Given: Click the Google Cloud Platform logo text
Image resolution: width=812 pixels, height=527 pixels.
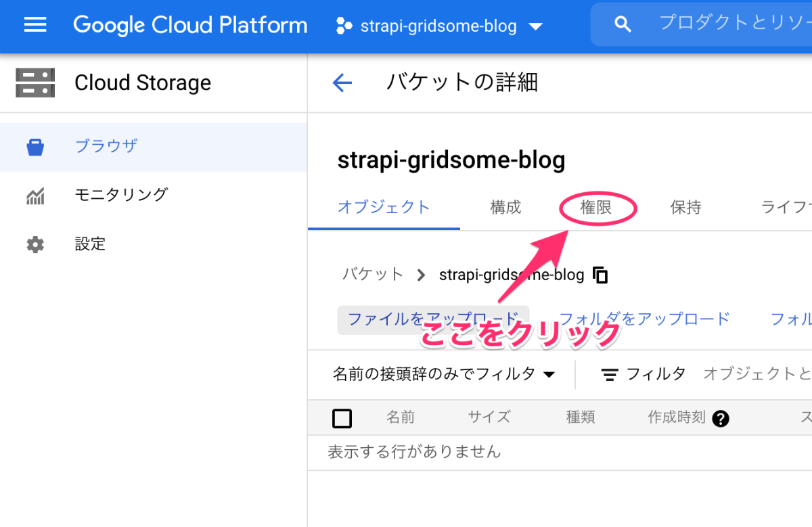Looking at the screenshot, I should pyautogui.click(x=190, y=26).
